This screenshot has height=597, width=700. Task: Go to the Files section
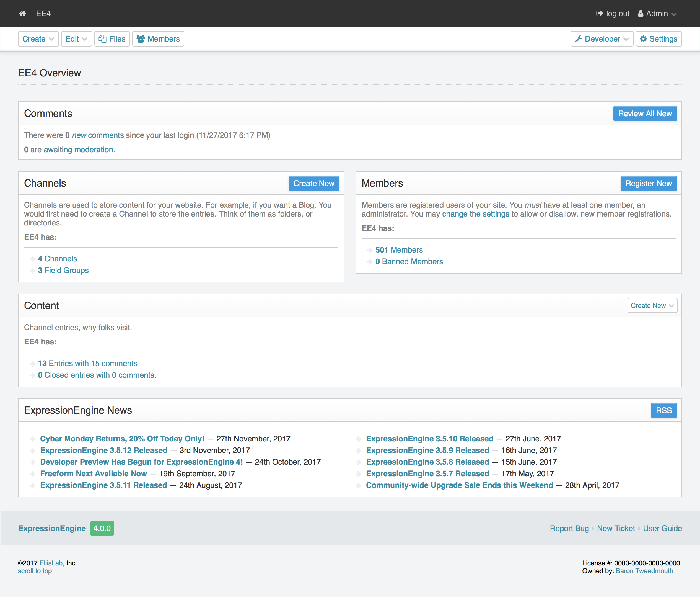coord(112,39)
